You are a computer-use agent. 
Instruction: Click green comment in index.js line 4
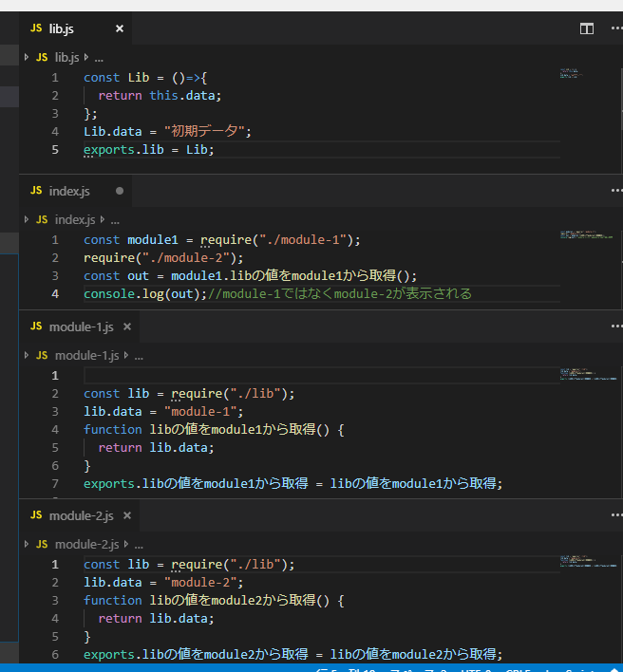[x=340, y=294]
